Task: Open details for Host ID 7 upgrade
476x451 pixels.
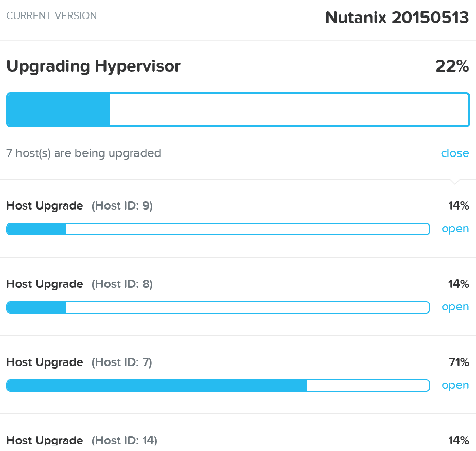Action: pos(455,385)
